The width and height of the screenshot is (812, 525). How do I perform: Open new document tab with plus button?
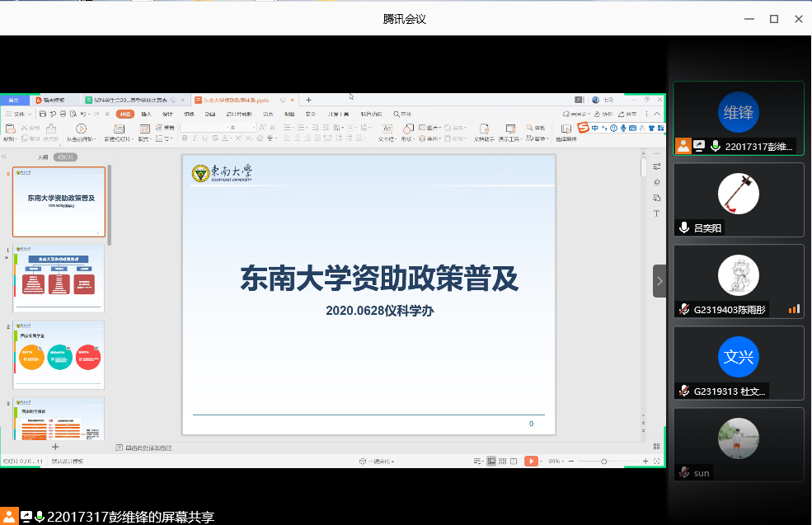[309, 100]
